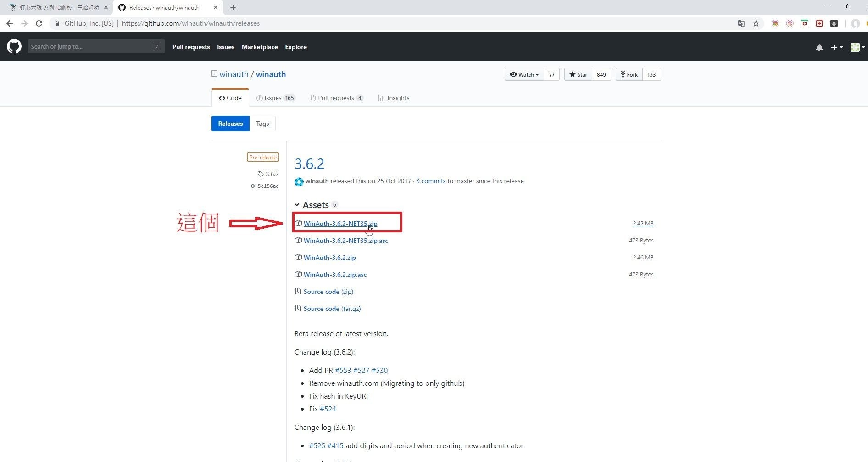The width and height of the screenshot is (868, 462).
Task: Close the Releases winauth browser tab
Action: 216,7
